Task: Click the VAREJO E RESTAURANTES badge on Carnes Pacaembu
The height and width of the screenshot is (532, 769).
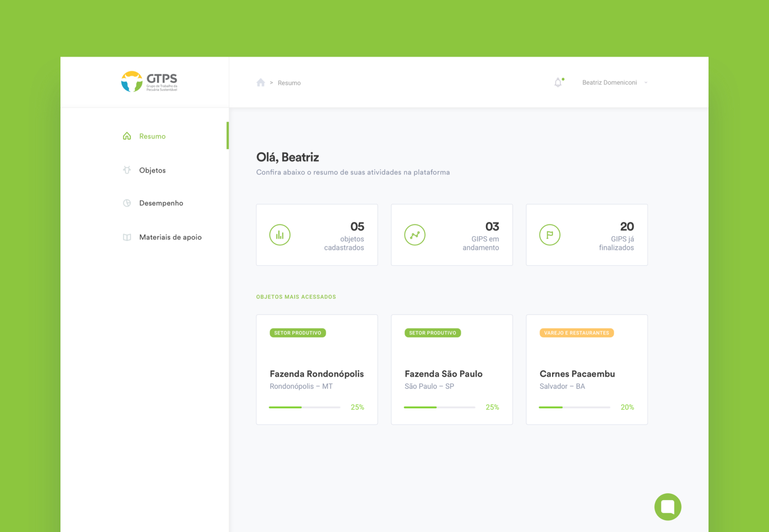Action: pos(576,332)
